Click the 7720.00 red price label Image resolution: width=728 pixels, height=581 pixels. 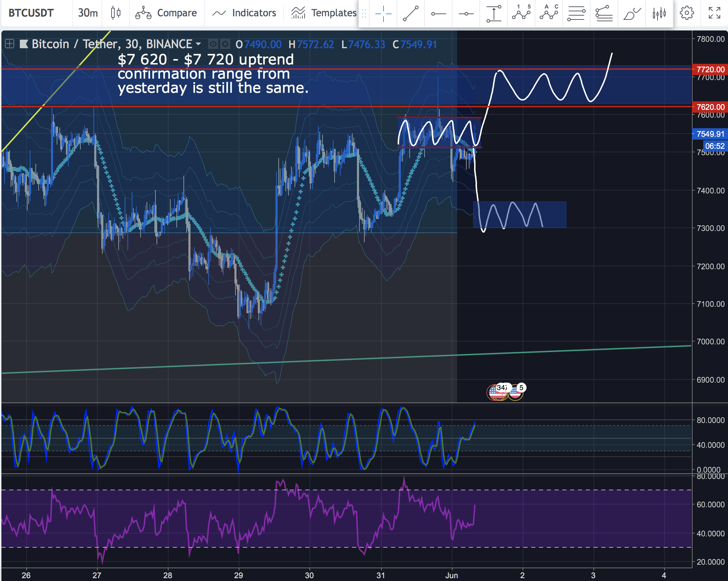pyautogui.click(x=710, y=69)
